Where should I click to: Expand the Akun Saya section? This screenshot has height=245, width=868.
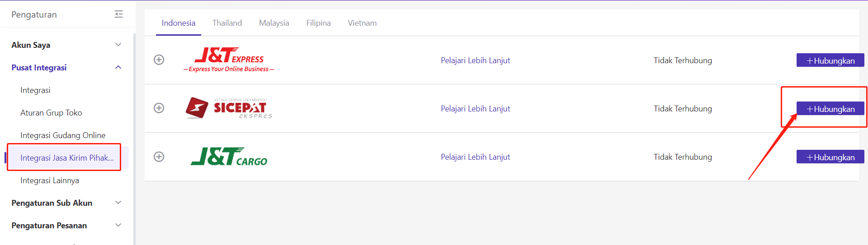(x=118, y=45)
